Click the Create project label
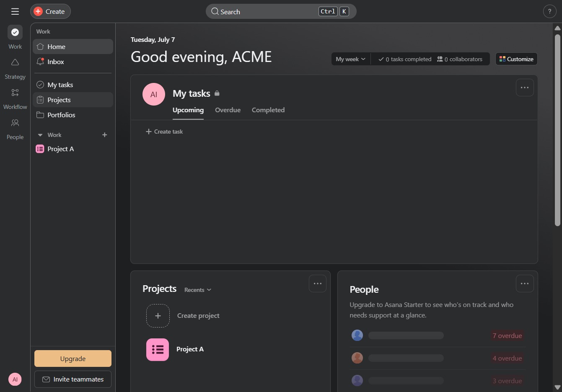 198,316
